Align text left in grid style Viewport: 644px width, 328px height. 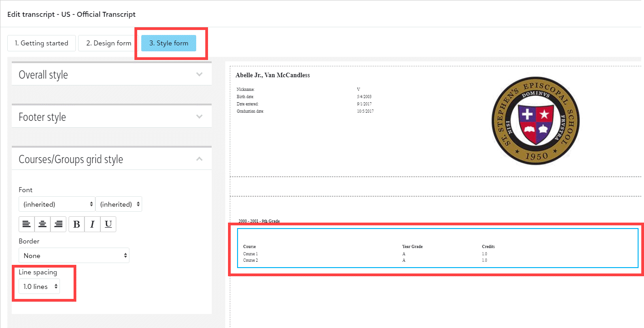[x=26, y=224]
